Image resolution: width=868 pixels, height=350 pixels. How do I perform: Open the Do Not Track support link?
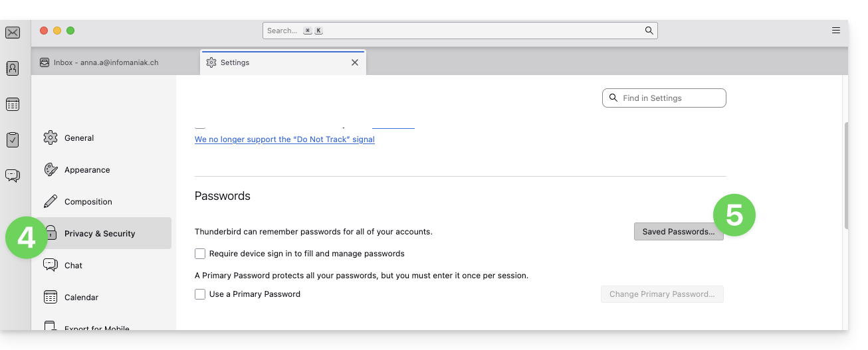(x=284, y=139)
